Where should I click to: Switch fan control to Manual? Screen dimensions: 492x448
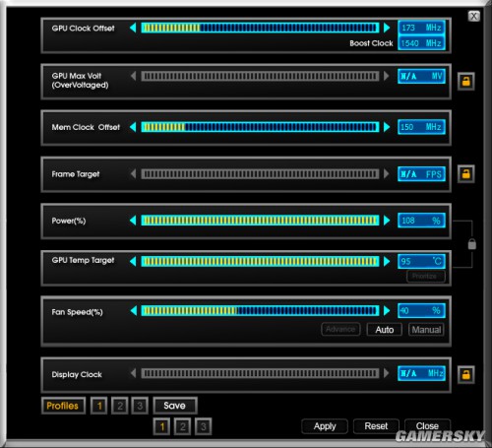[426, 330]
